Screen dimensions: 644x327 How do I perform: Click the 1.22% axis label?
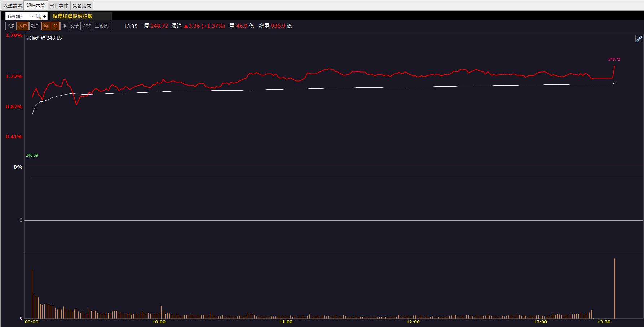(x=14, y=77)
